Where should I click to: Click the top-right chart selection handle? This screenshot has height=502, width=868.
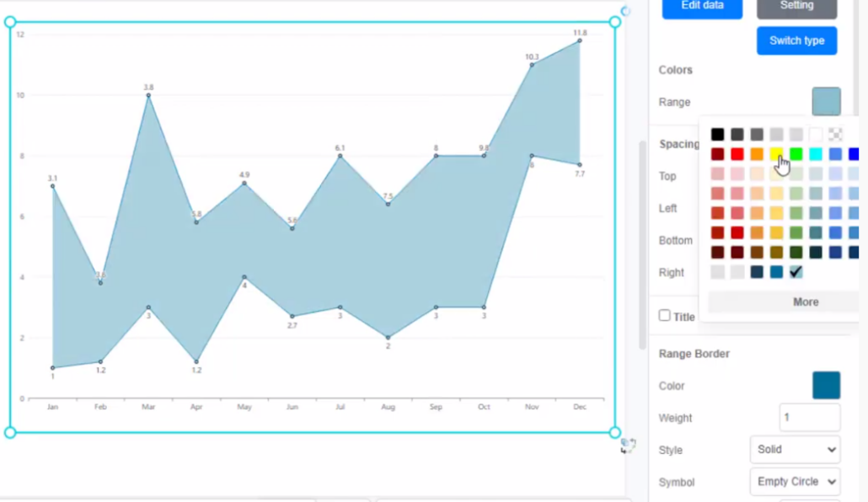614,22
